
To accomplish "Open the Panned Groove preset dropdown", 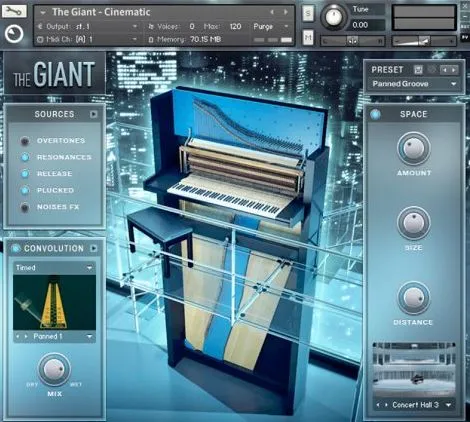I will (414, 84).
